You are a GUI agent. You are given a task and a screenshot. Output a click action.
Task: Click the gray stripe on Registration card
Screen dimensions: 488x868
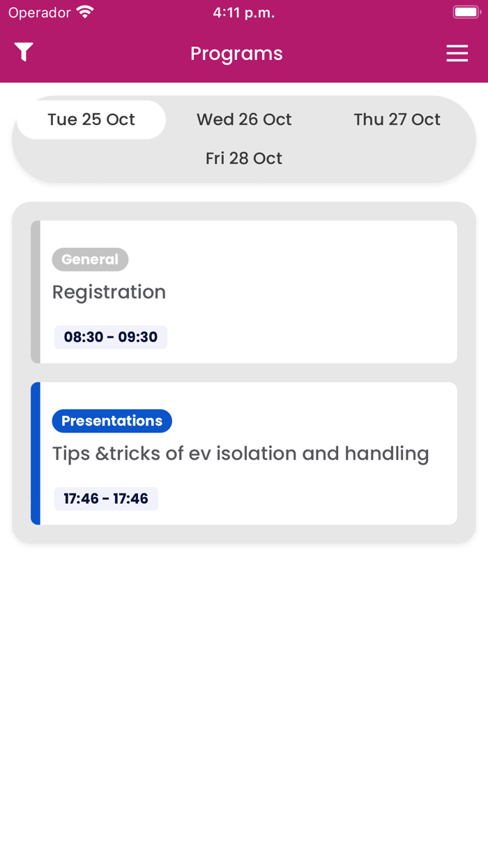[36, 292]
